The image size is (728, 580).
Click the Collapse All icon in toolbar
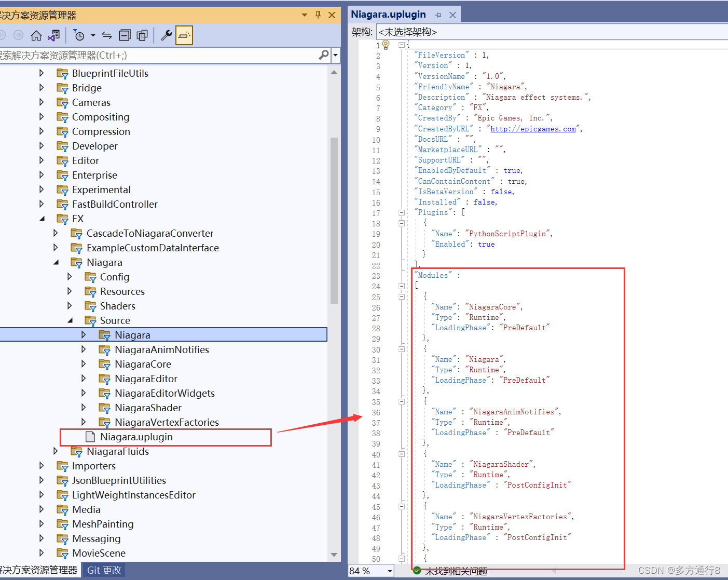click(x=125, y=35)
